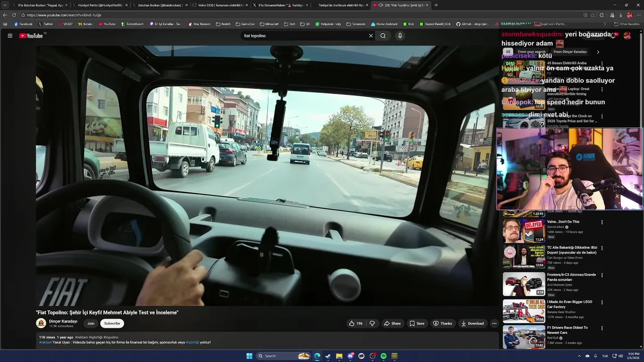Show hidden system tray icons chevron
The height and width of the screenshot is (362, 644).
point(579,356)
